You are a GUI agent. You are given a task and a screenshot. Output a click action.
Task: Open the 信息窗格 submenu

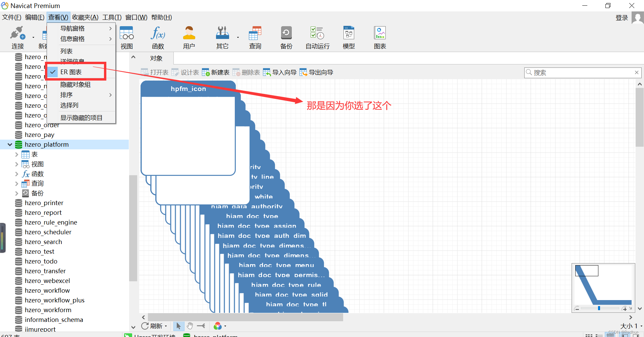coord(82,39)
